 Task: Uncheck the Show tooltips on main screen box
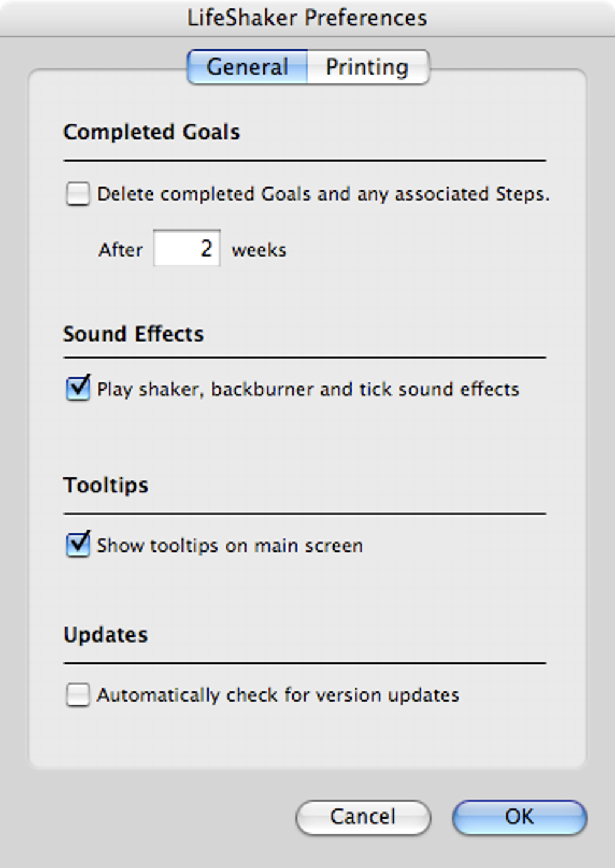click(78, 545)
